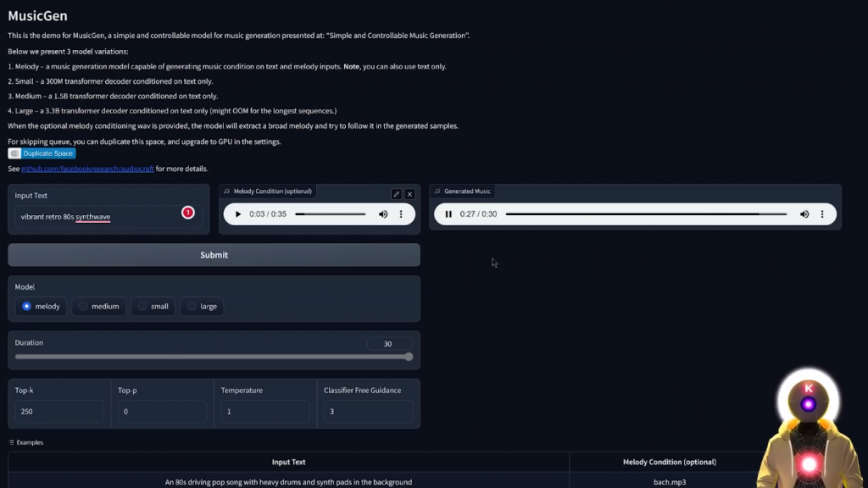Click the Temperature value field
868x488 pixels.
265,412
